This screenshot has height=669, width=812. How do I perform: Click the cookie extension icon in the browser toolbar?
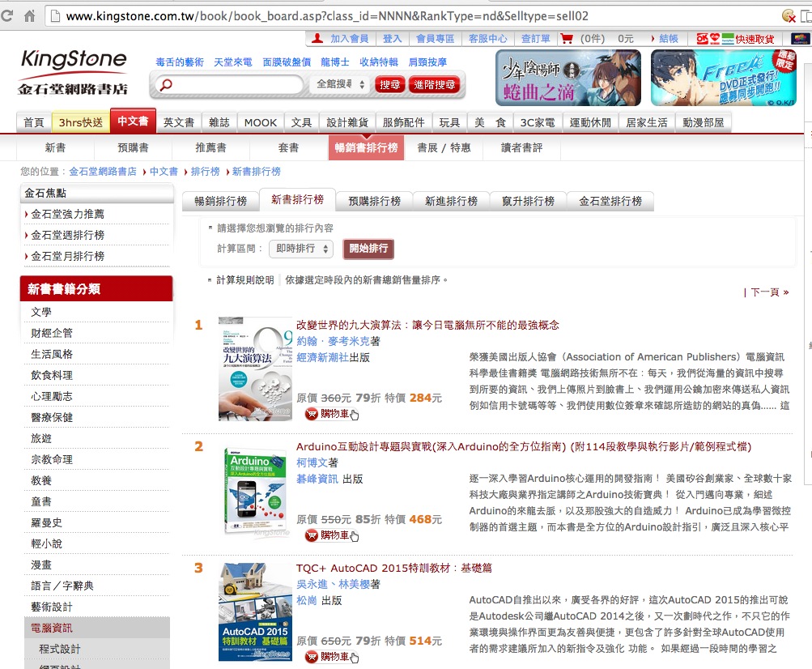click(x=789, y=16)
